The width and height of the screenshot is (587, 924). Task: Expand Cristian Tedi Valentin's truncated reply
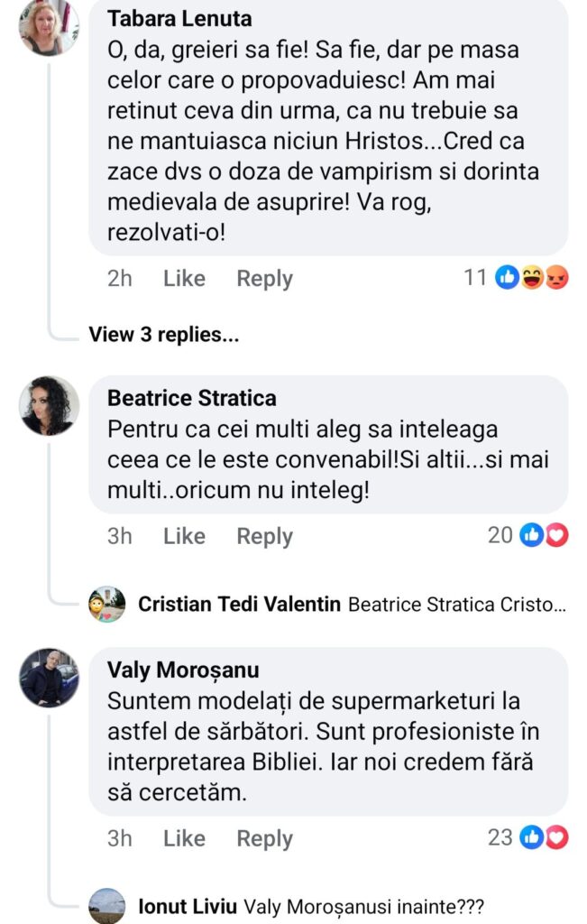456,605
